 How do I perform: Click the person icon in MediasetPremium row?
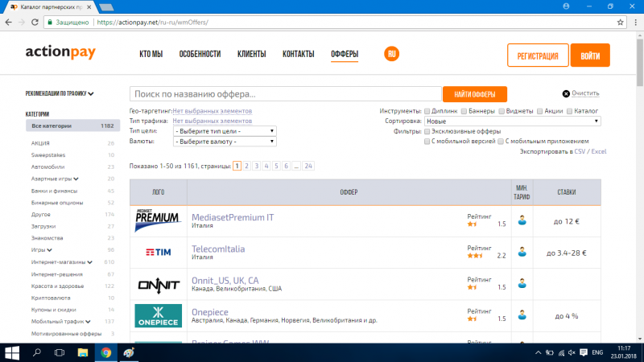pos(522,220)
